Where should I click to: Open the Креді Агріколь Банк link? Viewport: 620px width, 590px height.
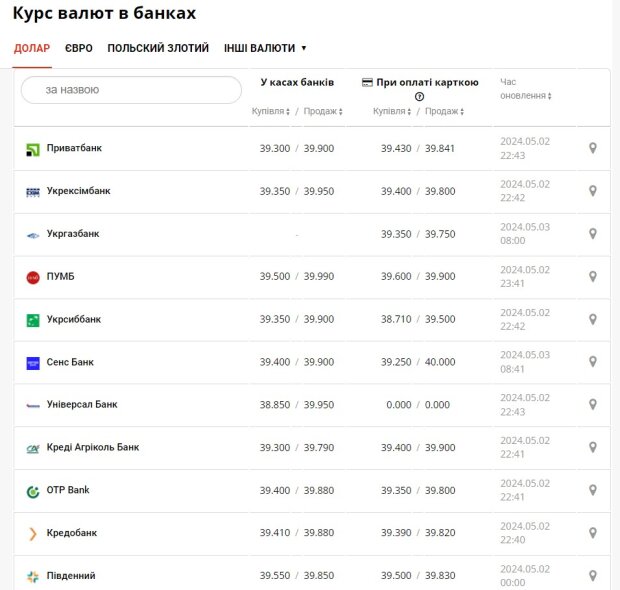point(92,448)
